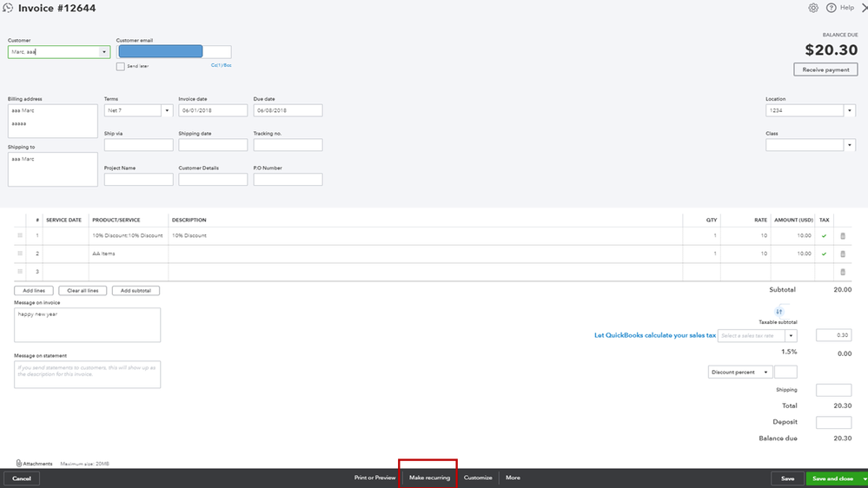Open the Discount percent dropdown

739,372
